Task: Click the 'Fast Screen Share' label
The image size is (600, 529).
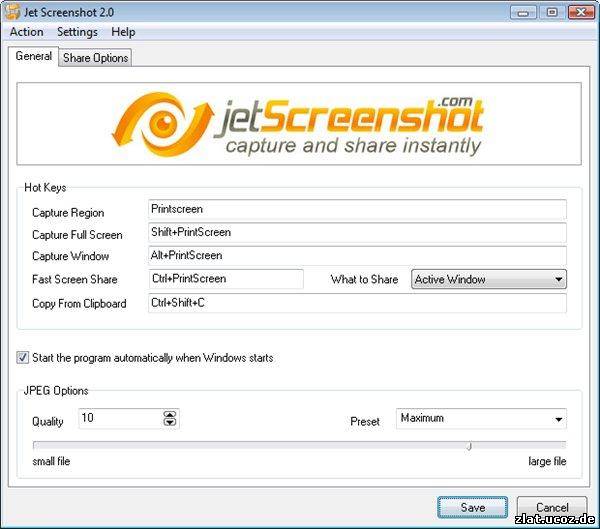Action: click(75, 279)
